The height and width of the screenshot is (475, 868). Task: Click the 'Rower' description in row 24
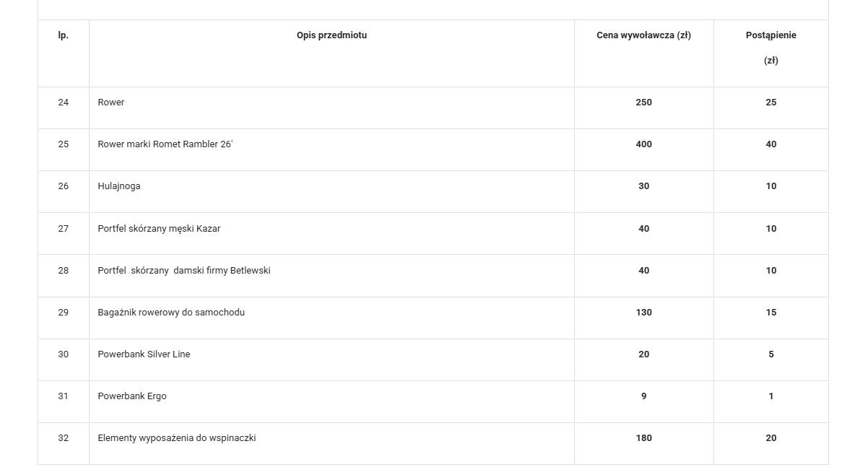pos(111,103)
